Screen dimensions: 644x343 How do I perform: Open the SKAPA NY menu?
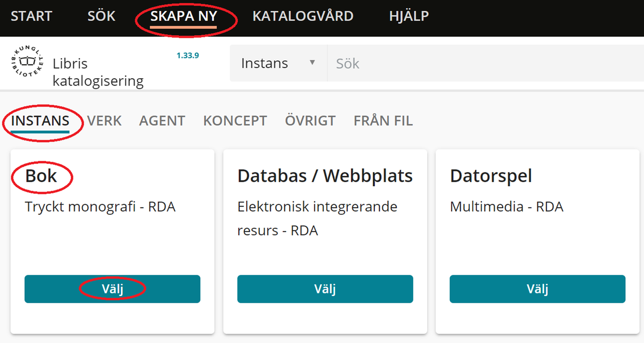[x=183, y=16]
